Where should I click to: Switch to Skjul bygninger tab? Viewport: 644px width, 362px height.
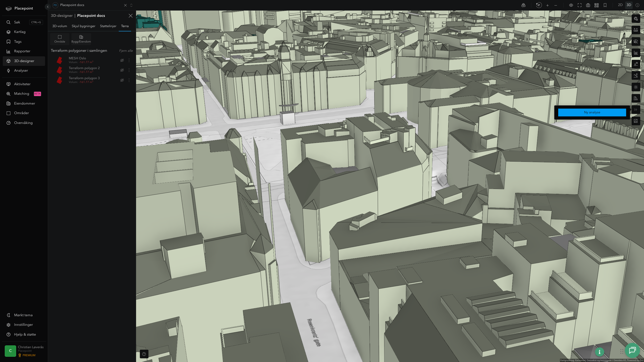[84, 26]
